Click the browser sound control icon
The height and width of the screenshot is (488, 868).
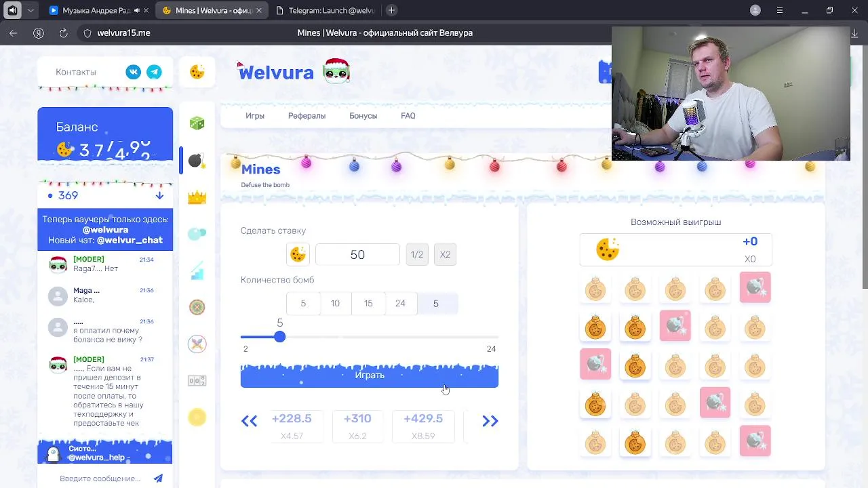pos(12,10)
